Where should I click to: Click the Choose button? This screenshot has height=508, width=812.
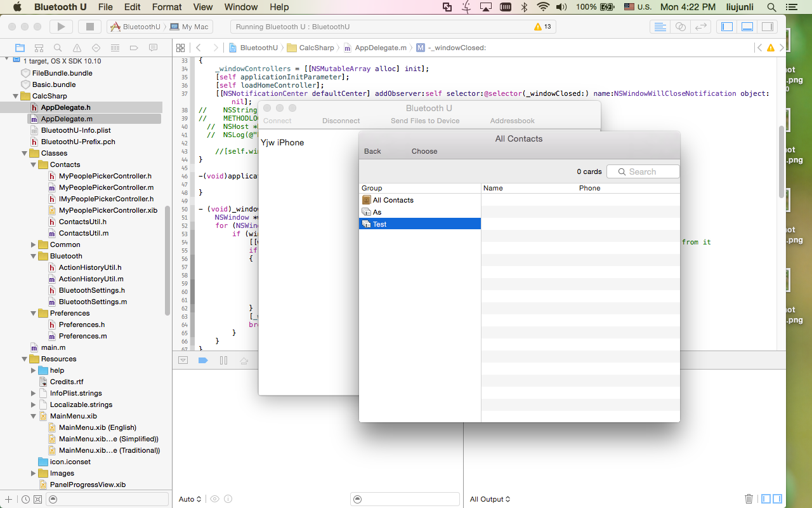424,151
